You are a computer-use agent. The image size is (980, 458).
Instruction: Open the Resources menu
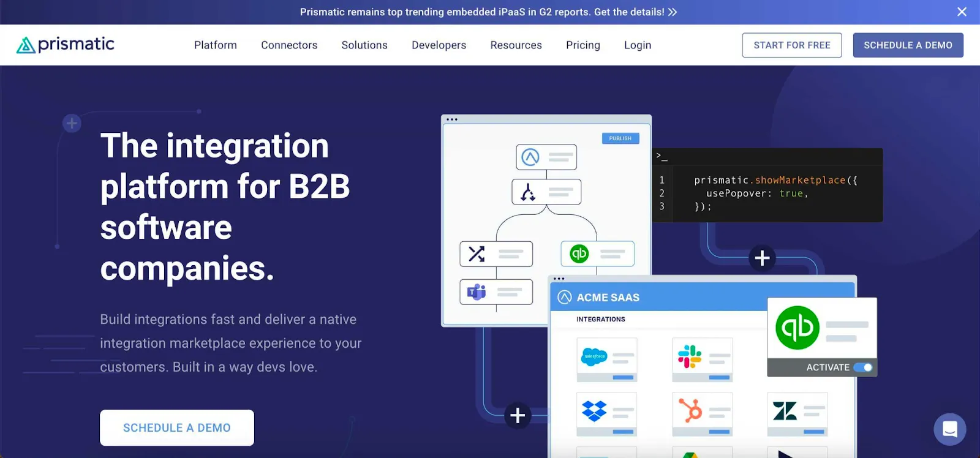[516, 45]
